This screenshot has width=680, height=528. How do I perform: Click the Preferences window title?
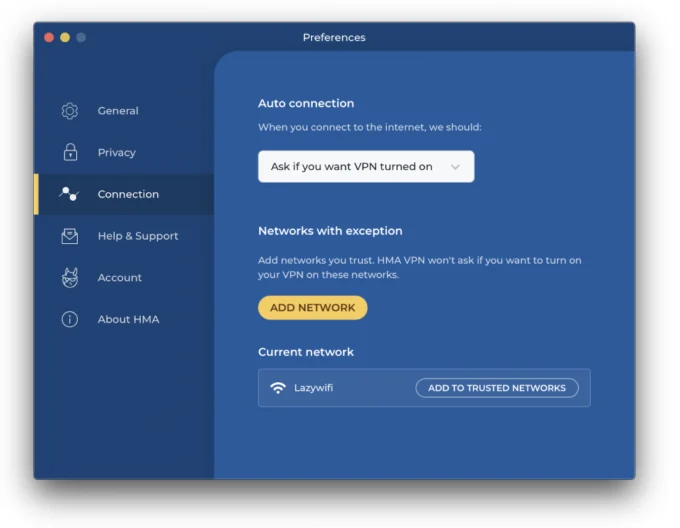tap(334, 37)
